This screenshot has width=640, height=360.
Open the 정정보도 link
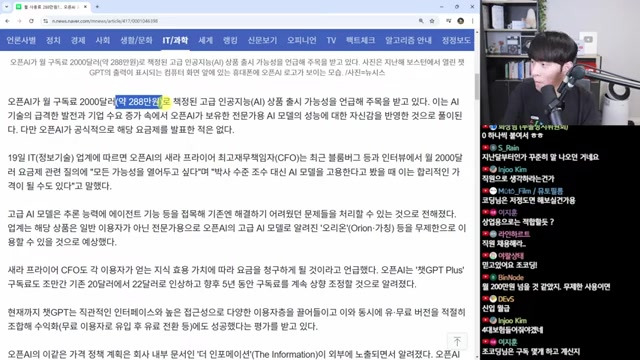456,40
